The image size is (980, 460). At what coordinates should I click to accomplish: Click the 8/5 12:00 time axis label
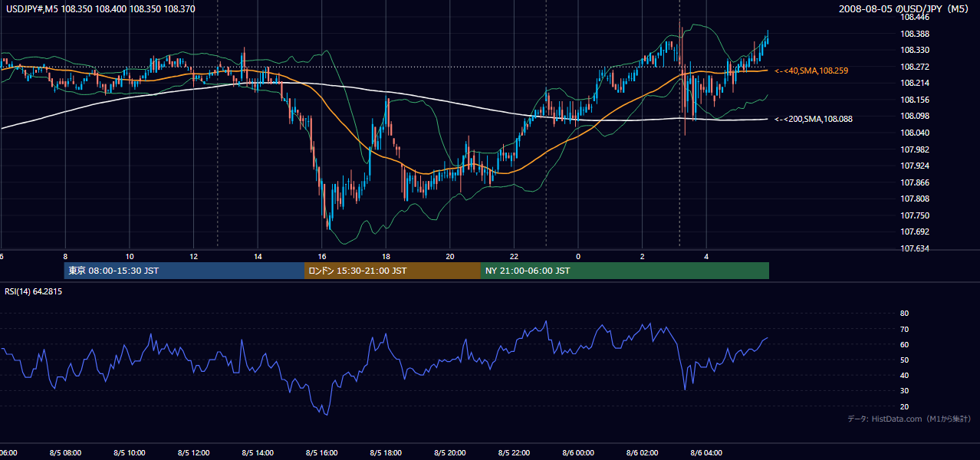pos(193,452)
